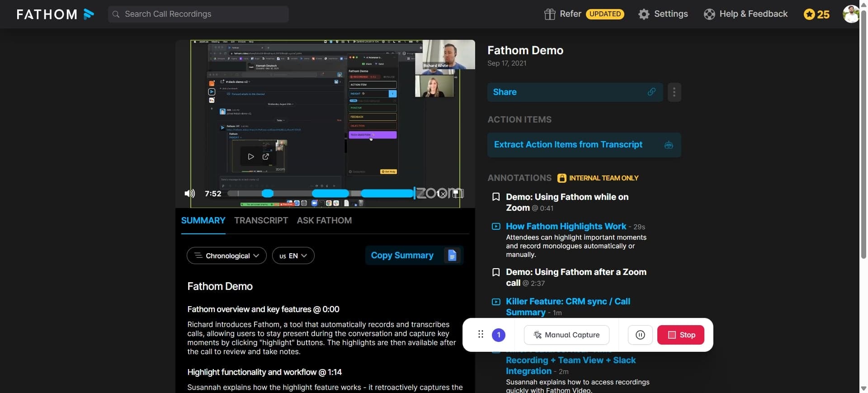Open the EN language dropdown
This screenshot has width=868, height=393.
coord(293,256)
